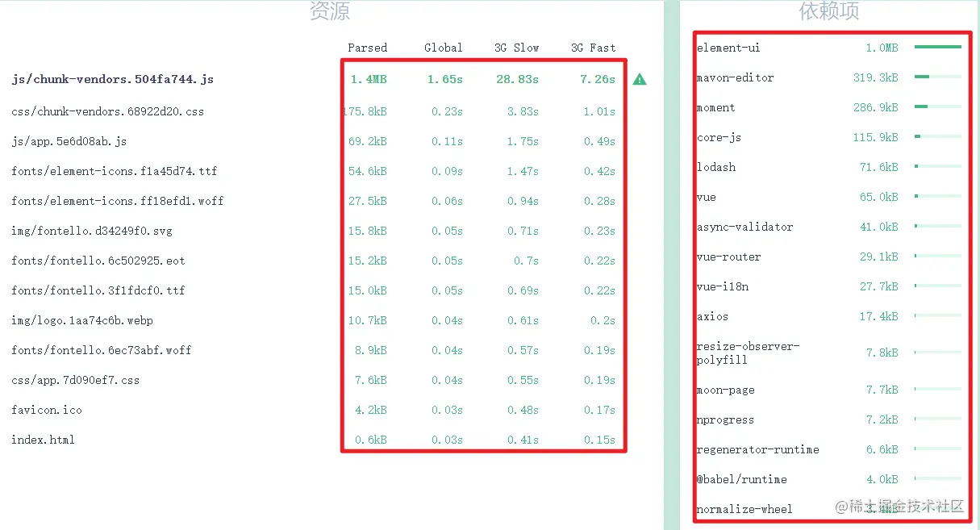Select the mavon-editor dependency
The width and height of the screenshot is (980, 530).
click(x=735, y=77)
